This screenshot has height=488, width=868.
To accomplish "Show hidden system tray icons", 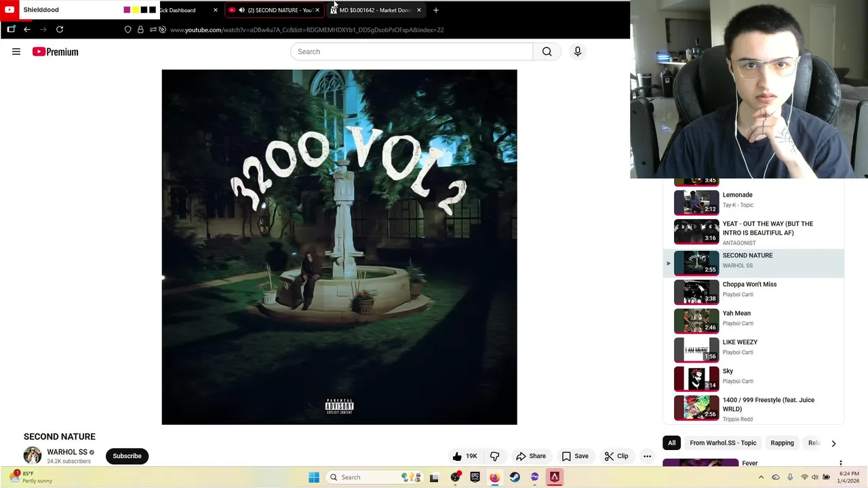I will point(761,477).
